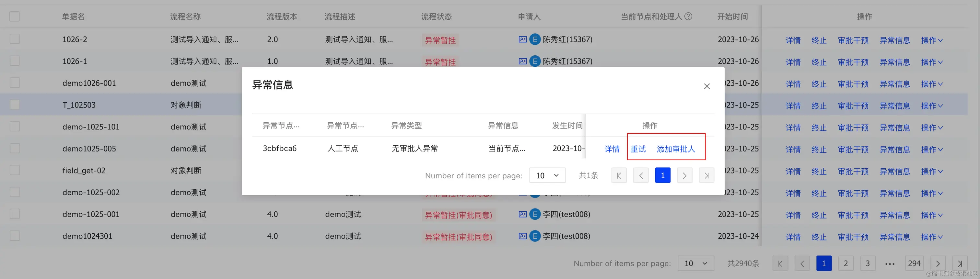Select page 1 in dialog pager
The width and height of the screenshot is (980, 279).
[x=663, y=175]
